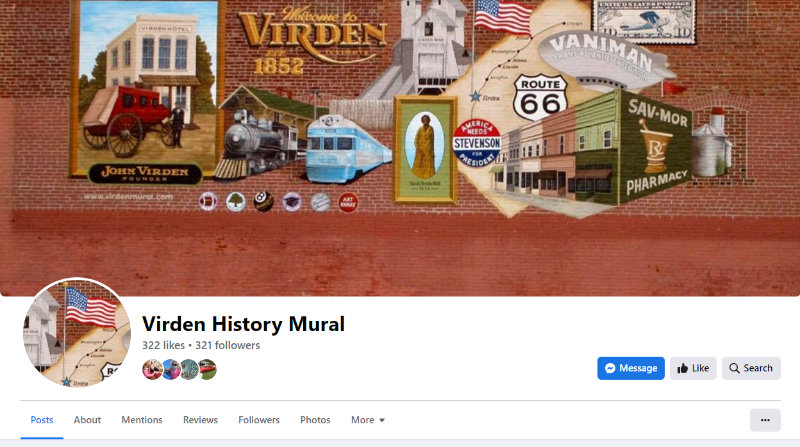This screenshot has height=447, width=800.
Task: Click the More dropdown arrow
Action: (x=382, y=420)
